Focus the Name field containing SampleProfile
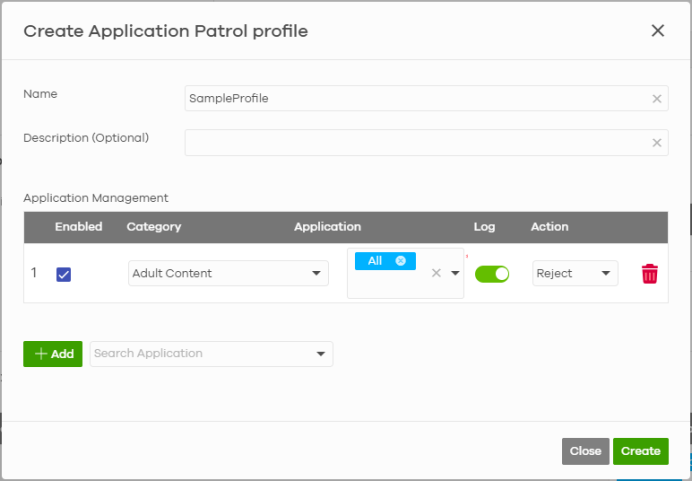The image size is (692, 481). pyautogui.click(x=415, y=99)
